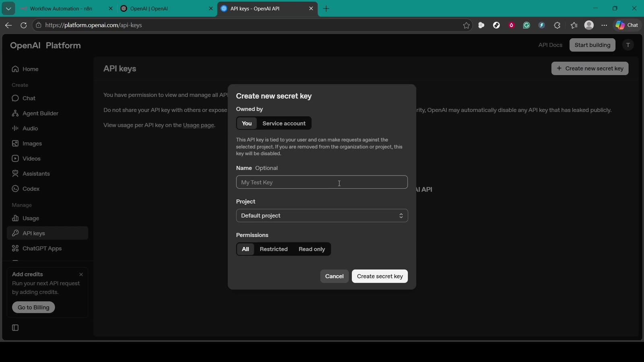Screen dimensions: 644x362
Task: Open browser profile avatar
Action: (589, 25)
